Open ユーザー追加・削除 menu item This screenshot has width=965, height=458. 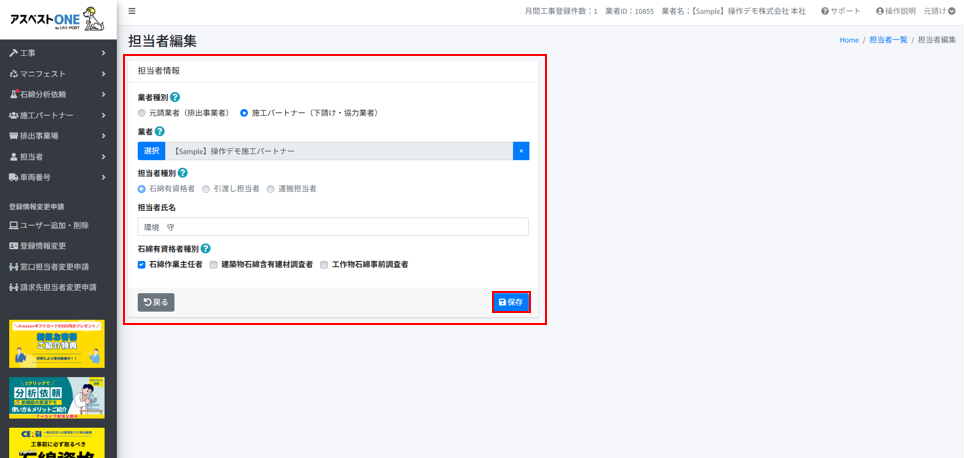[54, 226]
